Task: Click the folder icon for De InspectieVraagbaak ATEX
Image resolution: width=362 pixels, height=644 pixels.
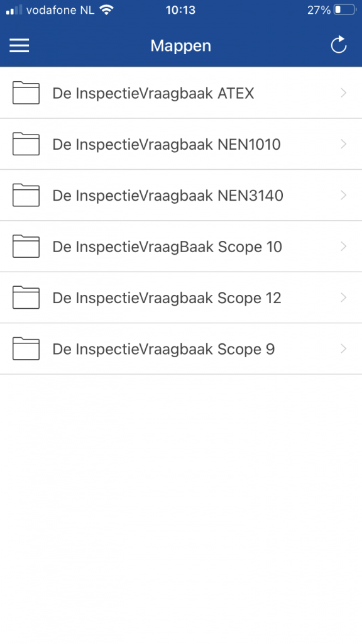Action: (x=26, y=92)
